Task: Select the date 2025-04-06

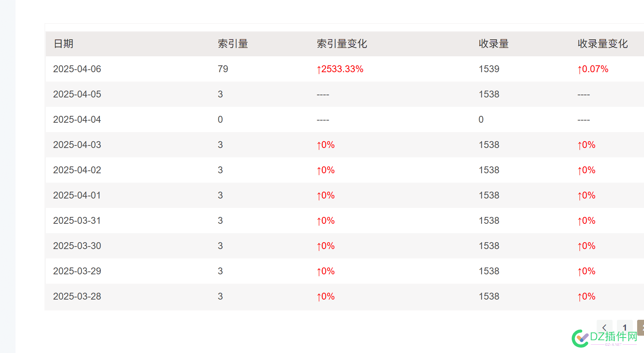Action: 77,69
